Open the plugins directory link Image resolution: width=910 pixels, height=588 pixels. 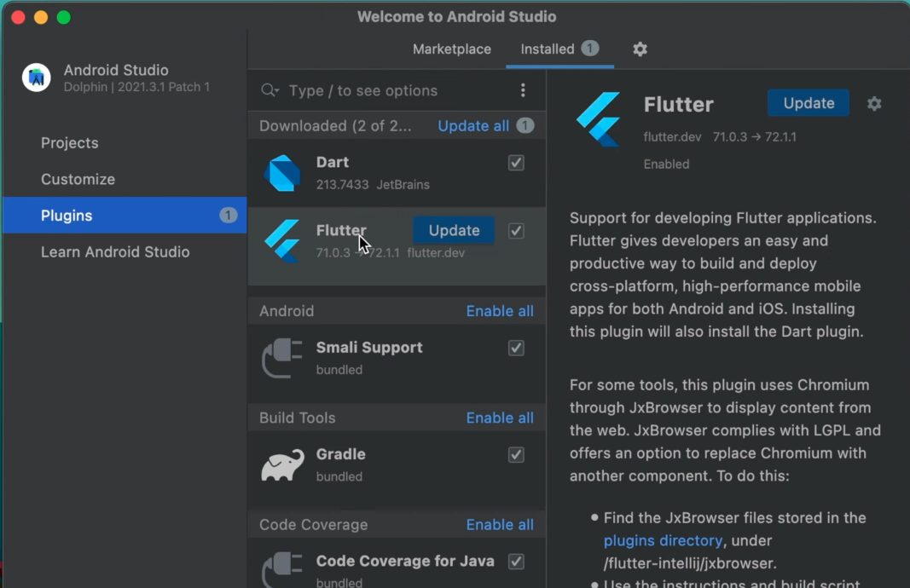pyautogui.click(x=663, y=540)
